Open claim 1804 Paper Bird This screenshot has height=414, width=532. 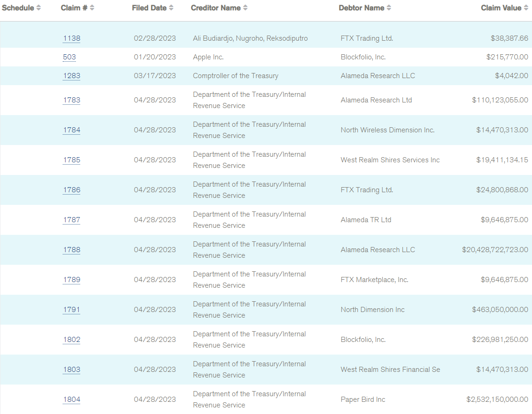point(72,399)
